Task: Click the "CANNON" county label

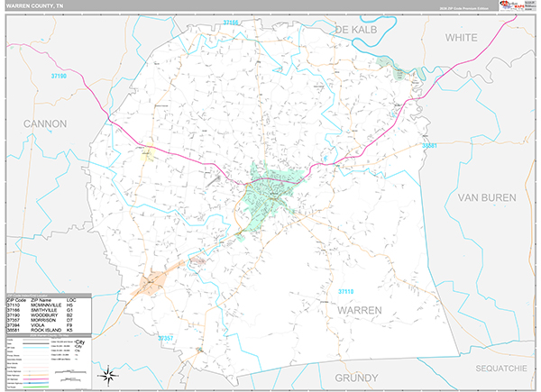Action: (45, 123)
